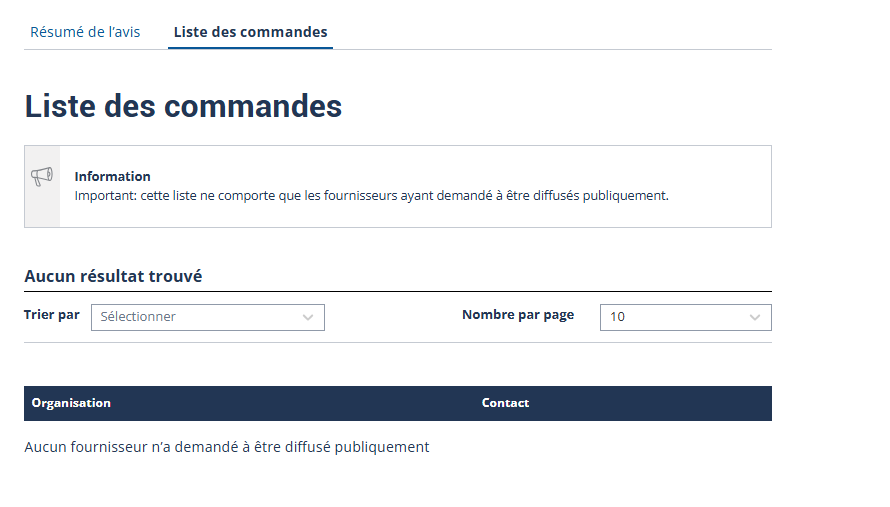Open the Trier par Sélectionner dropdown
Image resolution: width=890 pixels, height=507 pixels.
pyautogui.click(x=208, y=317)
